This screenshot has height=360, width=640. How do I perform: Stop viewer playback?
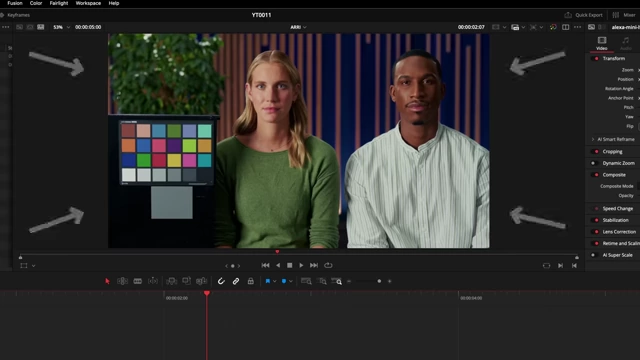pyautogui.click(x=289, y=265)
